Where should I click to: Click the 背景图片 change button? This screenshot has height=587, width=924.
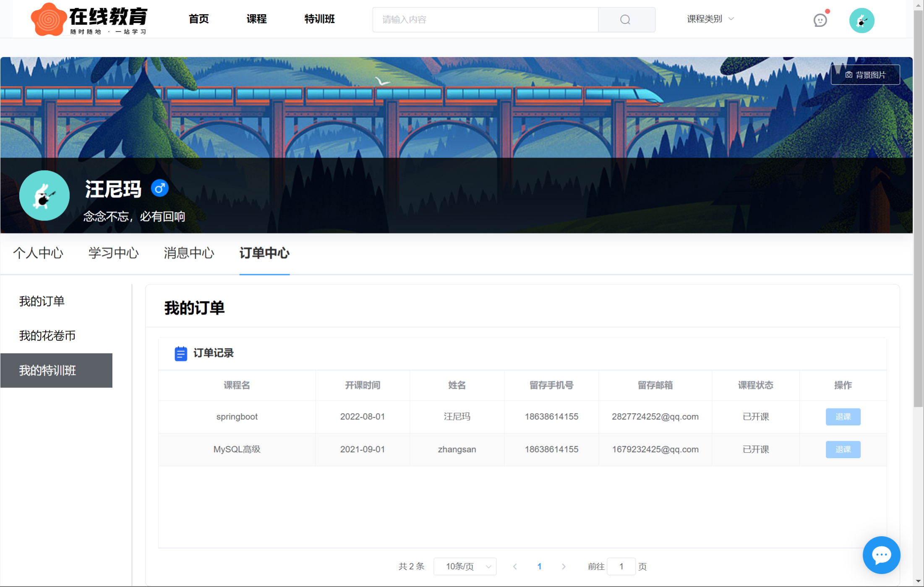coord(865,75)
